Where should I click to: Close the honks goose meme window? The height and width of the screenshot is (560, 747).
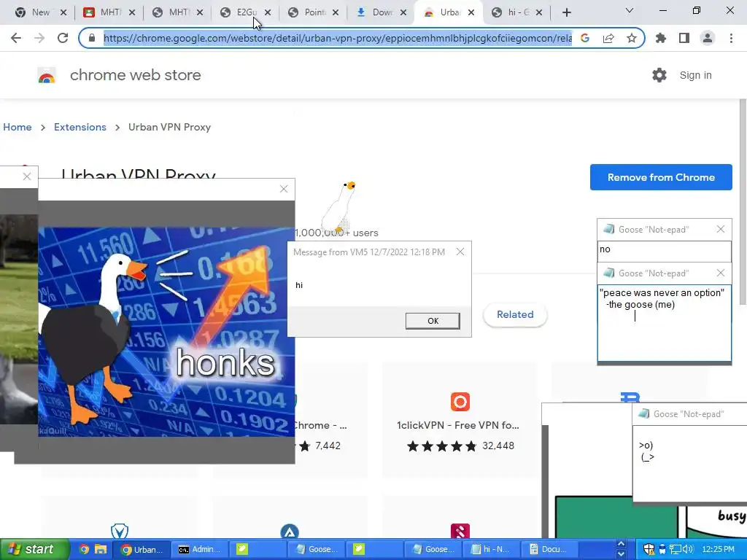point(284,189)
